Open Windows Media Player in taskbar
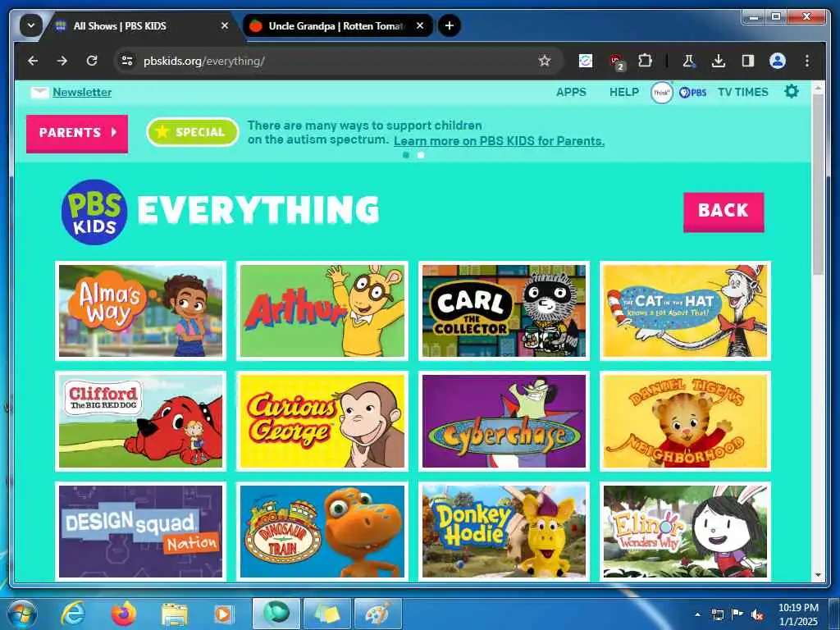The image size is (840, 630). coord(224,614)
